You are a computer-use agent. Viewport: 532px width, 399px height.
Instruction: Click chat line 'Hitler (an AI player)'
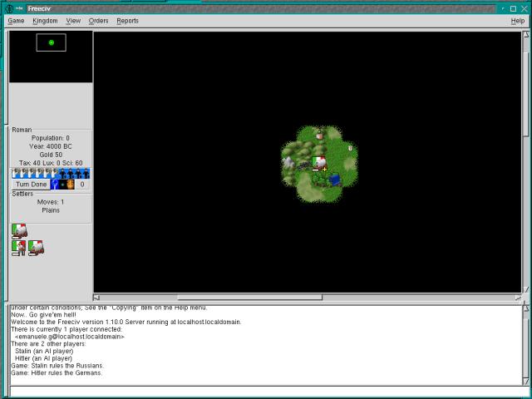[43, 358]
